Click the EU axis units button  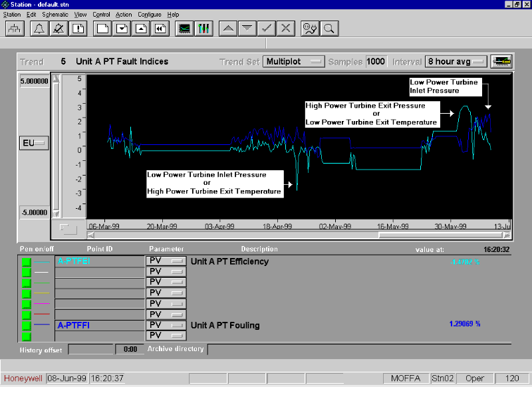[34, 143]
